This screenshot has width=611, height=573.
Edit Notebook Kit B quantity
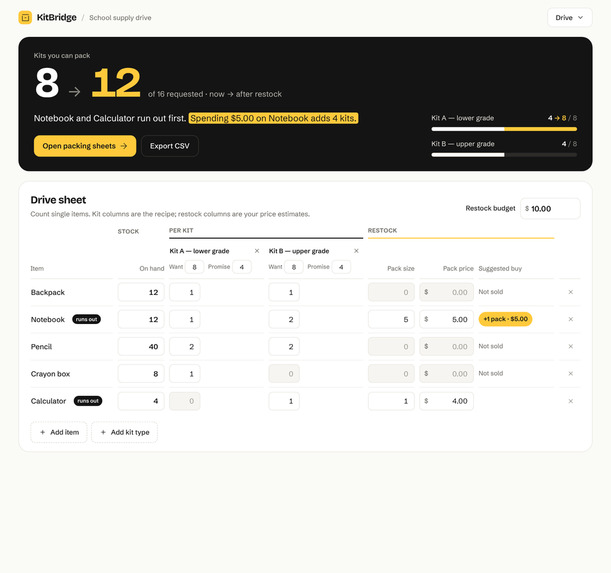(284, 320)
